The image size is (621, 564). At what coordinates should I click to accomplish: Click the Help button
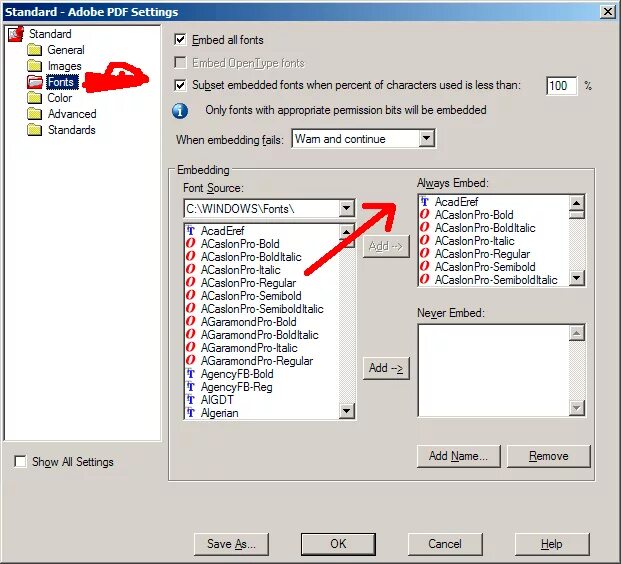pyautogui.click(x=552, y=544)
